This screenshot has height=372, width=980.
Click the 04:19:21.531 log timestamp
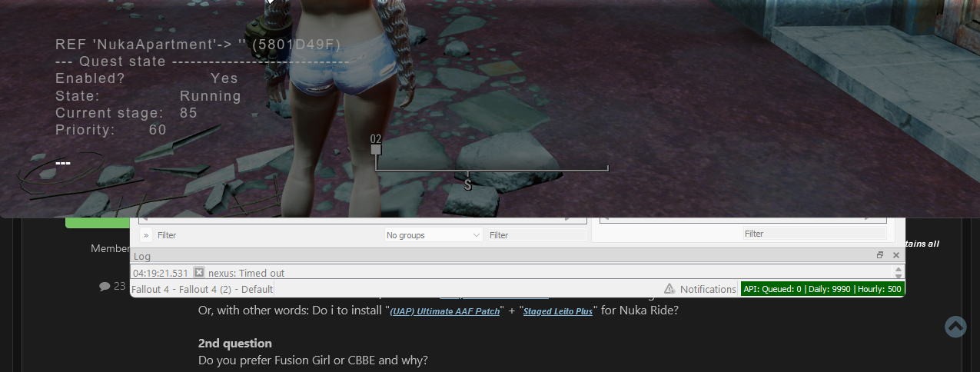click(160, 273)
